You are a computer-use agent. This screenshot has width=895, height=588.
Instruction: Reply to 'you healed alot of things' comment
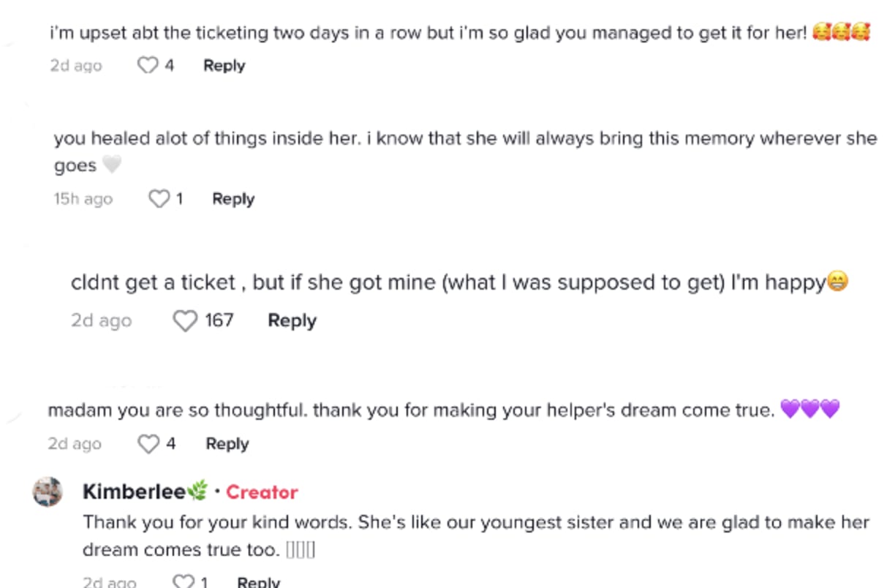point(233,199)
